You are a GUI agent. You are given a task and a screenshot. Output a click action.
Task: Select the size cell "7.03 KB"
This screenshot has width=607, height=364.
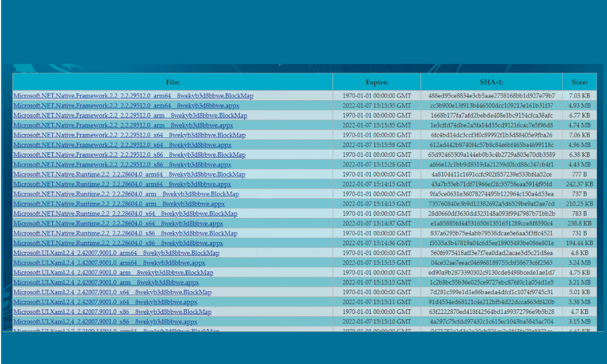point(580,96)
